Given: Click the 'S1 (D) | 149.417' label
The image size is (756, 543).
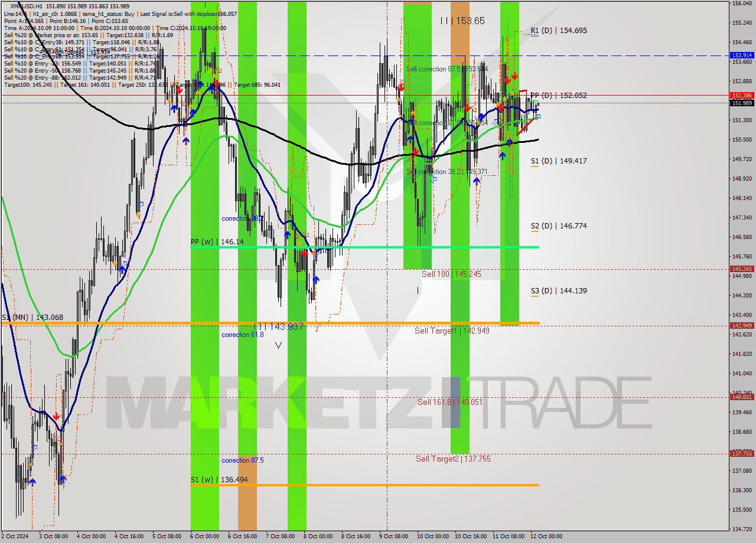Looking at the screenshot, I should click(558, 161).
